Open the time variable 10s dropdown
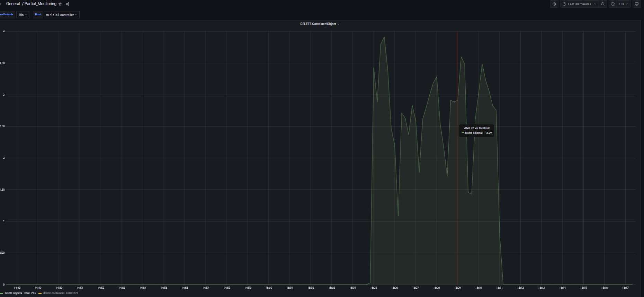Image resolution: width=644 pixels, height=297 pixels. click(23, 15)
